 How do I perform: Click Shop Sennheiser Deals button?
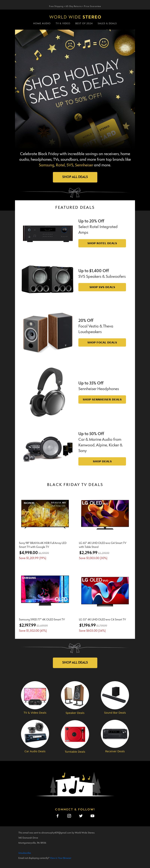(x=102, y=399)
